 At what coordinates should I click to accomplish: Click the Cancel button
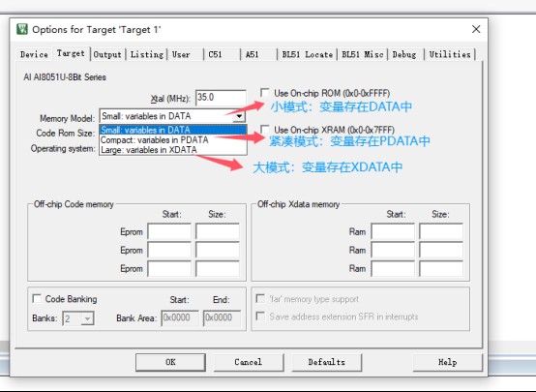point(249,362)
